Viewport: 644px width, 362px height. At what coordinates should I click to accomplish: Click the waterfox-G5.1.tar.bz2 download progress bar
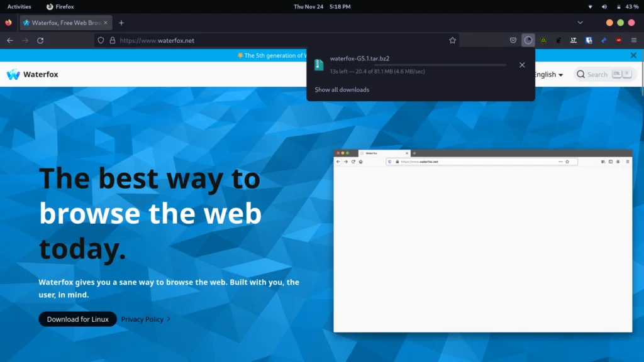click(439, 63)
